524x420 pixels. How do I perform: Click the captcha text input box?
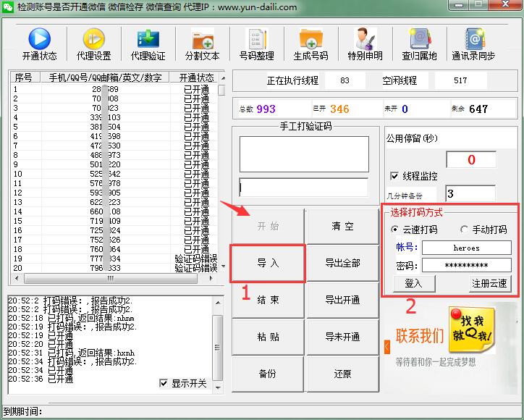(304, 188)
